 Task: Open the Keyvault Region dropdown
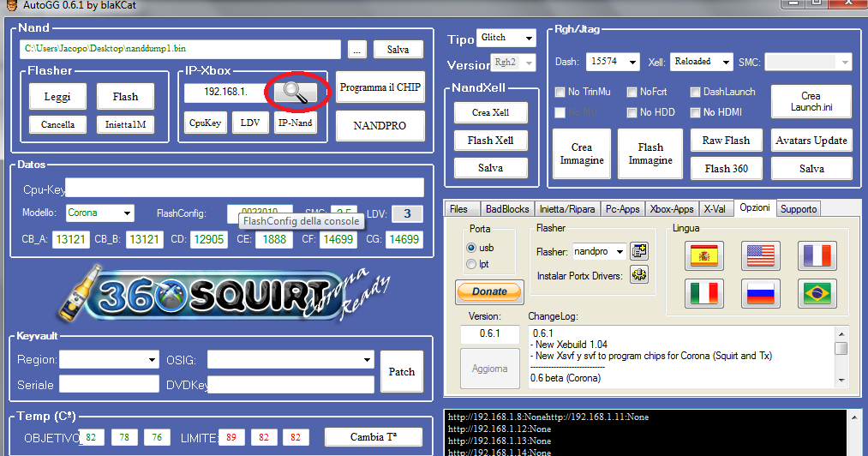coord(109,360)
